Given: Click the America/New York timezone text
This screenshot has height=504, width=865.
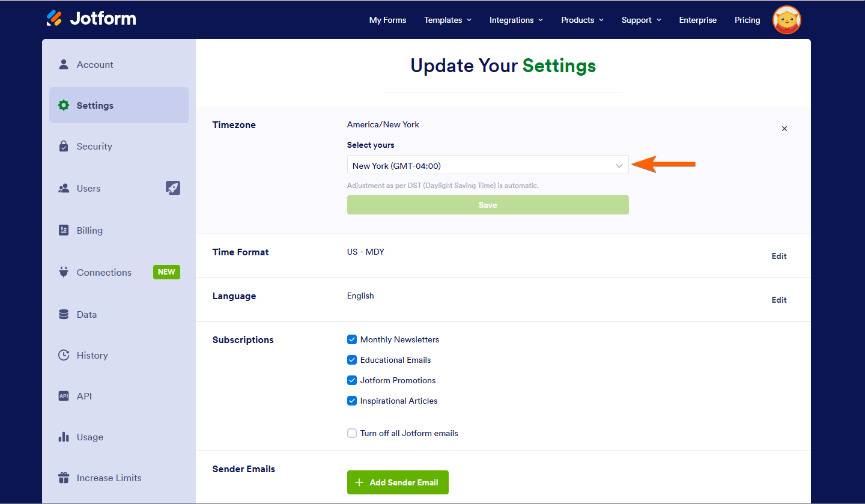Looking at the screenshot, I should [x=383, y=124].
